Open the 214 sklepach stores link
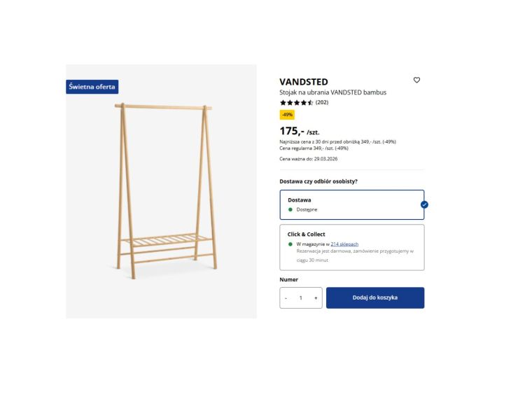The image size is (532, 399). pos(344,244)
